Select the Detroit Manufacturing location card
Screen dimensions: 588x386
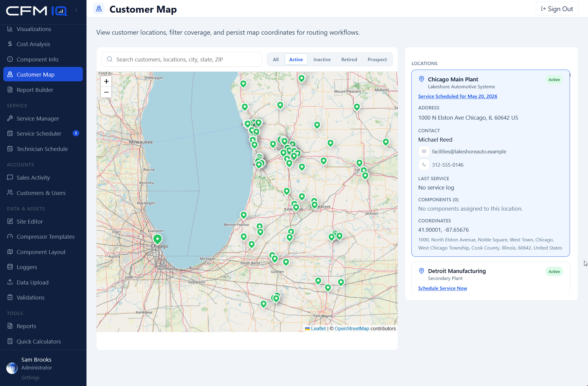[x=490, y=278]
